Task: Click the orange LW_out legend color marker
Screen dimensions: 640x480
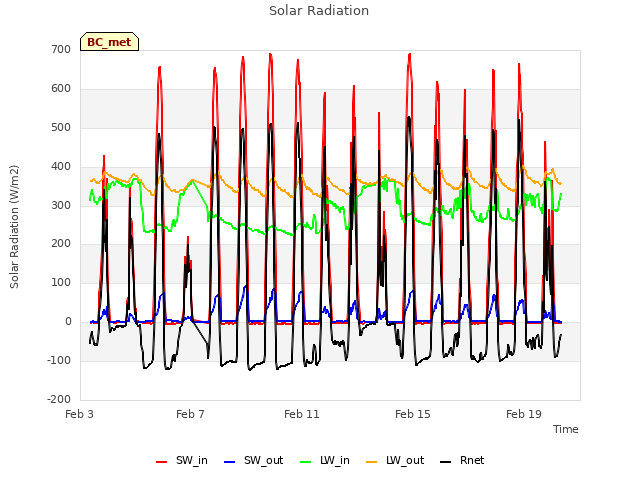Action: click(x=371, y=462)
